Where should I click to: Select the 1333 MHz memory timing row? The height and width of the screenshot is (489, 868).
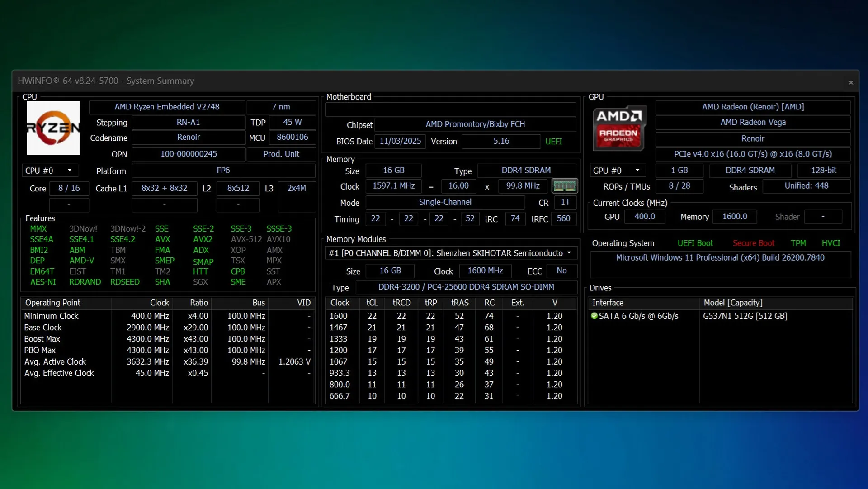click(x=338, y=339)
